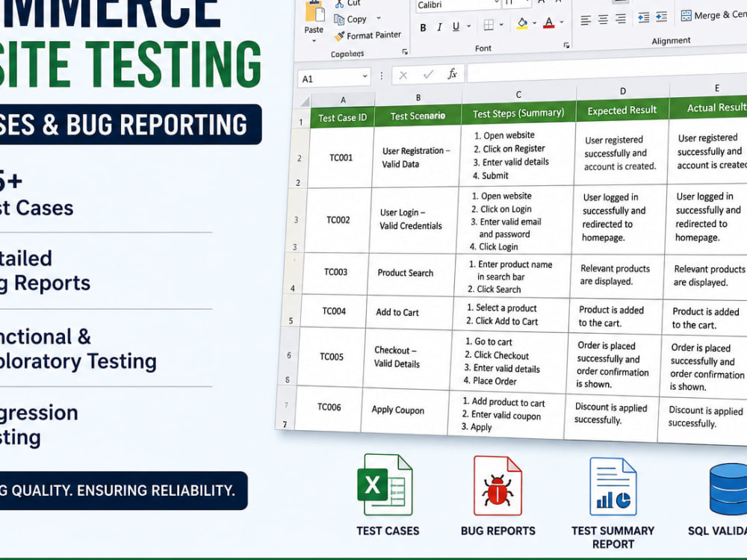
Task: Click the QUALITY. ENSURING RELIABILITY. banner
Action: [x=123, y=491]
